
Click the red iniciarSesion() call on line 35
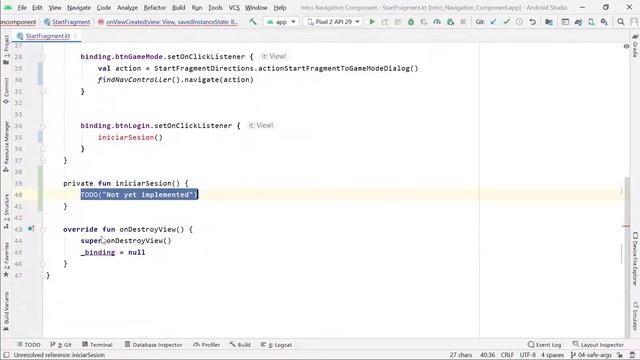(x=130, y=137)
